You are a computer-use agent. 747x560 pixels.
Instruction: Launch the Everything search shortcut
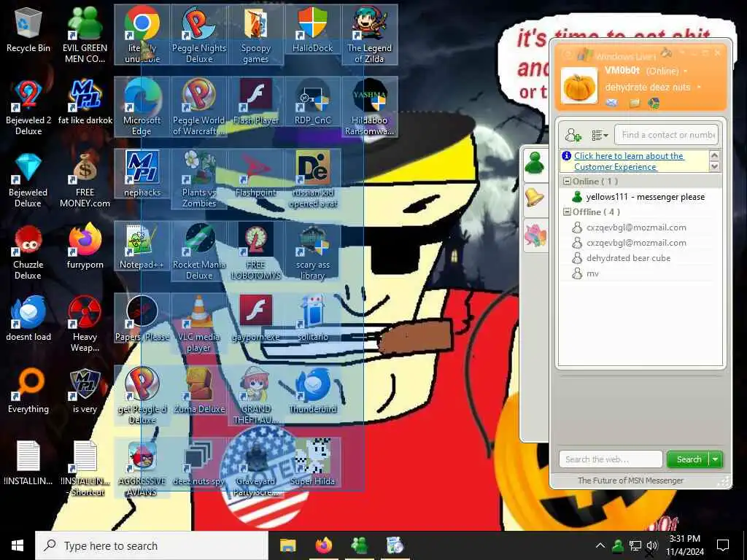pyautogui.click(x=28, y=391)
